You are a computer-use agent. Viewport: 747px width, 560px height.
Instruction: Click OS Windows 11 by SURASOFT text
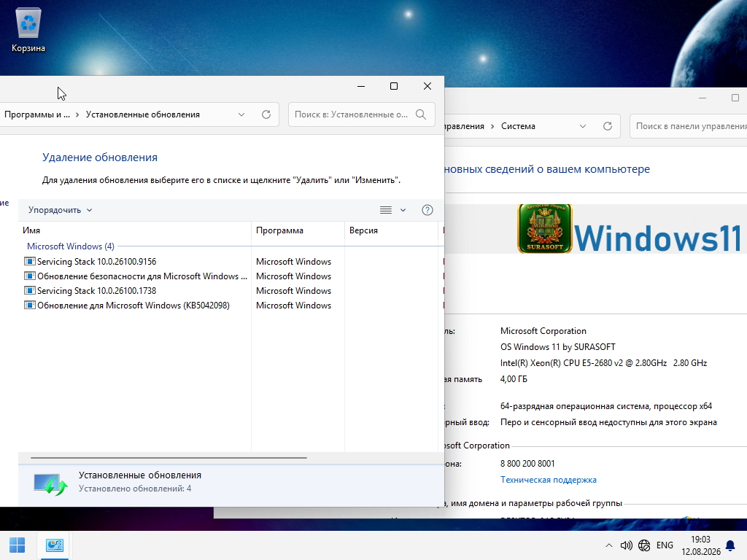tap(558, 346)
